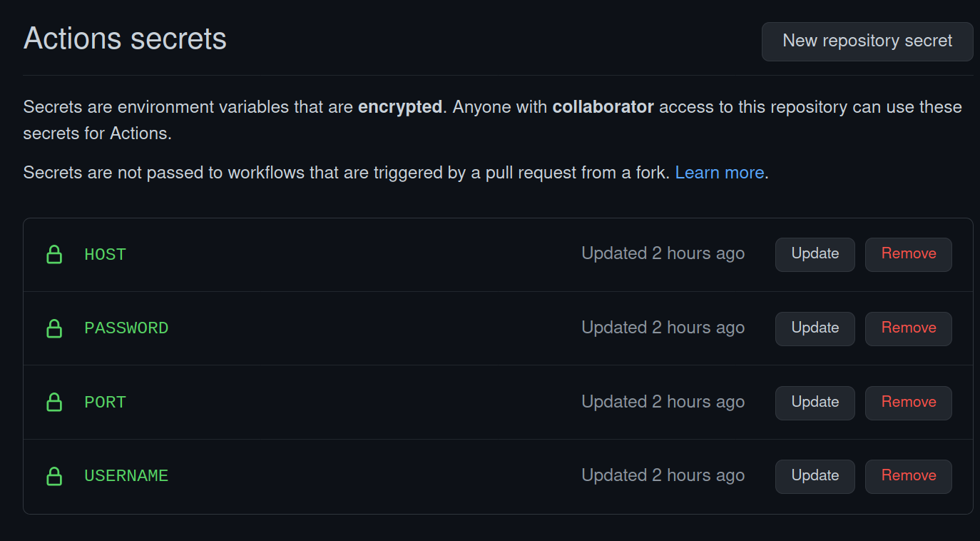Screen dimensions: 980x541
Task: Click the lock icon beside HOST
Action: click(x=54, y=254)
